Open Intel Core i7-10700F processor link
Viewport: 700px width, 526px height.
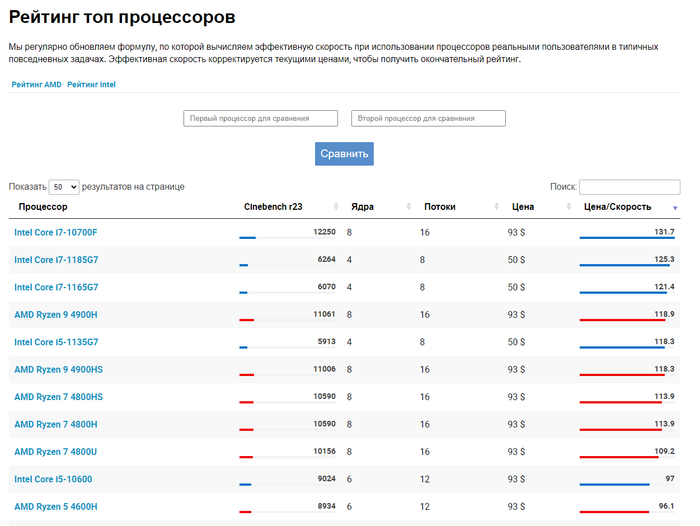point(55,232)
